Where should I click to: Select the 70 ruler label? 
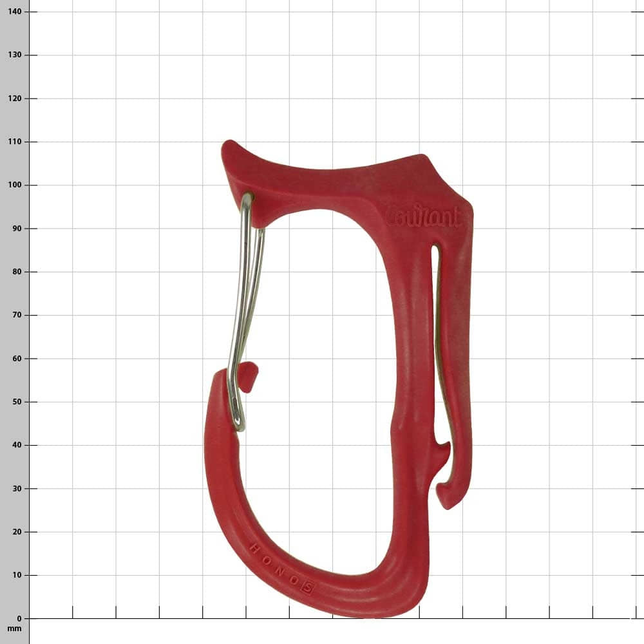pos(17,315)
